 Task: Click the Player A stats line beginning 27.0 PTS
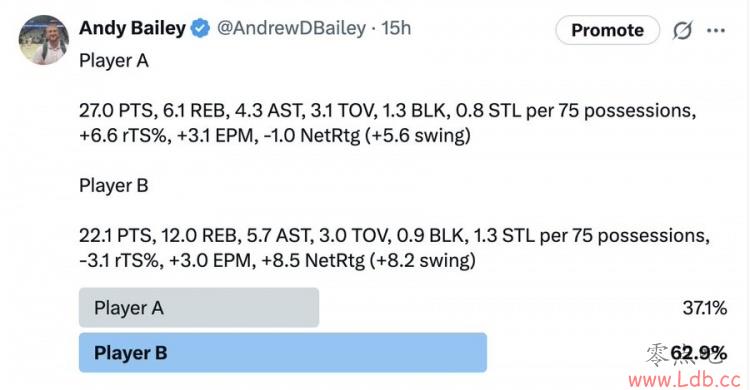pos(387,123)
